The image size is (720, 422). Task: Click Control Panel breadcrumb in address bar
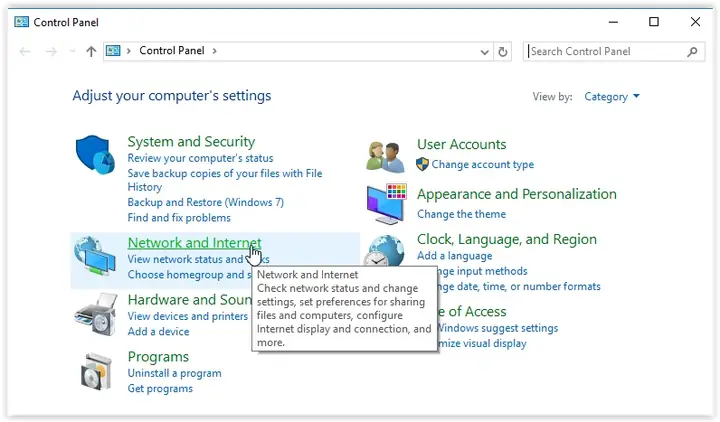172,51
